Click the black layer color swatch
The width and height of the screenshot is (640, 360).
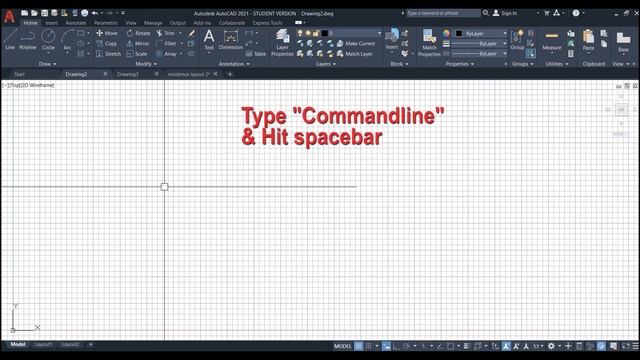tap(325, 33)
